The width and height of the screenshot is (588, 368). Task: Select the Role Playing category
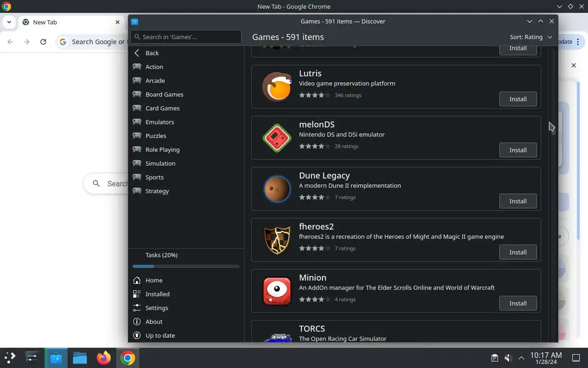pos(186,149)
